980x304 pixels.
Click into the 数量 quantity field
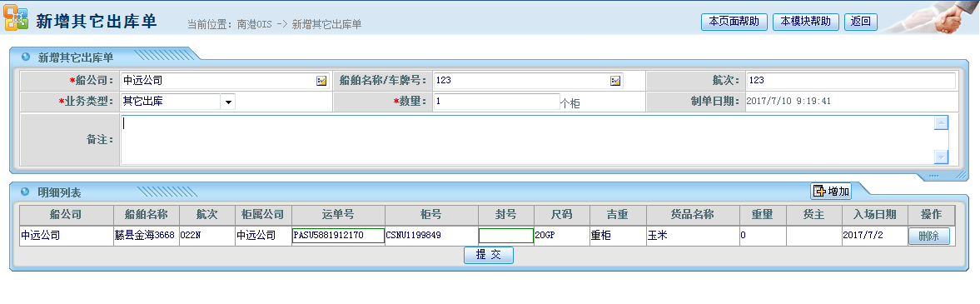point(496,102)
